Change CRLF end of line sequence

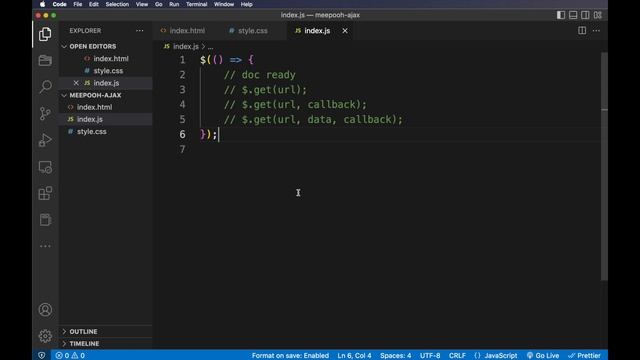pyautogui.click(x=457, y=356)
